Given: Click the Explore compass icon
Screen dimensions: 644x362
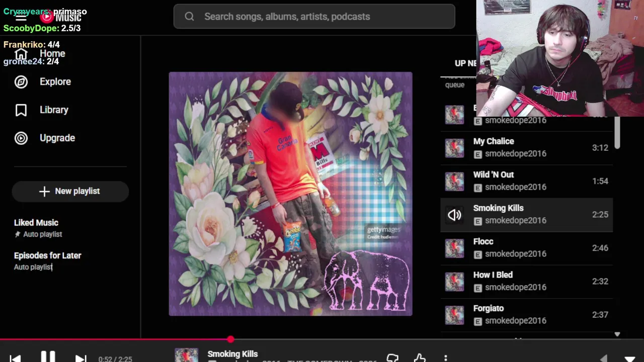Looking at the screenshot, I should click(21, 81).
